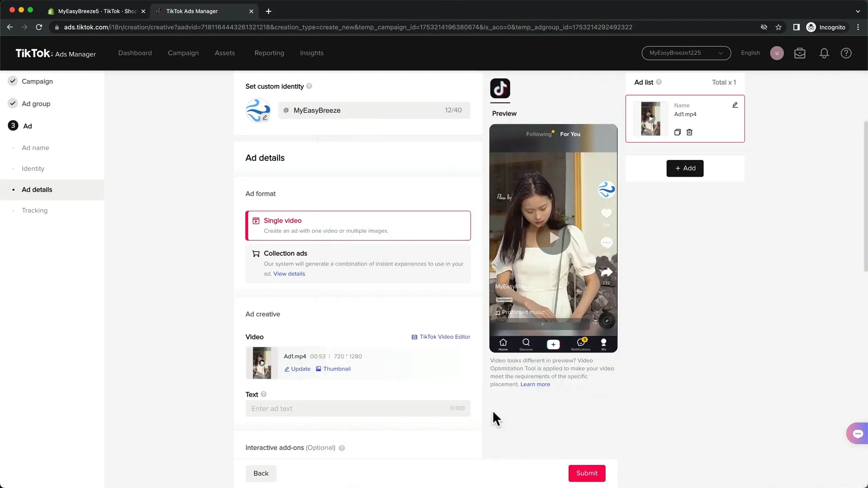This screenshot has height=488, width=868.
Task: Open the MyEasyBreeze1225 account dropdown
Action: (686, 53)
